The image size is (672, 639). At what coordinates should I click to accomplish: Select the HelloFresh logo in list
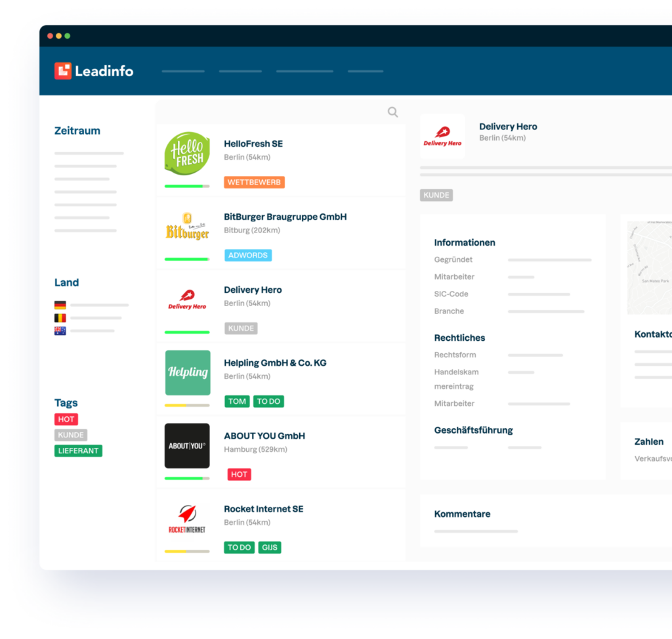click(x=187, y=154)
